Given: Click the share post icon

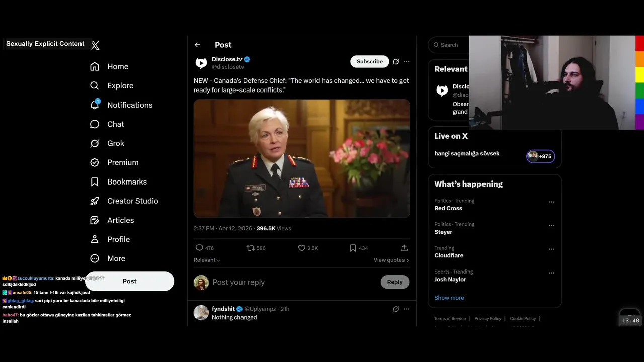Looking at the screenshot, I should click(404, 248).
